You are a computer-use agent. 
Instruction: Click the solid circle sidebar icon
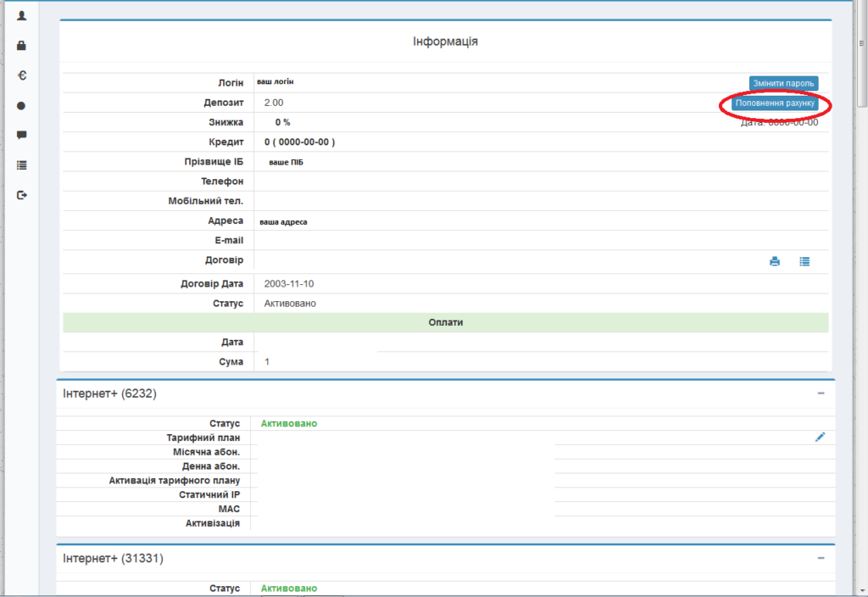pyautogui.click(x=22, y=106)
